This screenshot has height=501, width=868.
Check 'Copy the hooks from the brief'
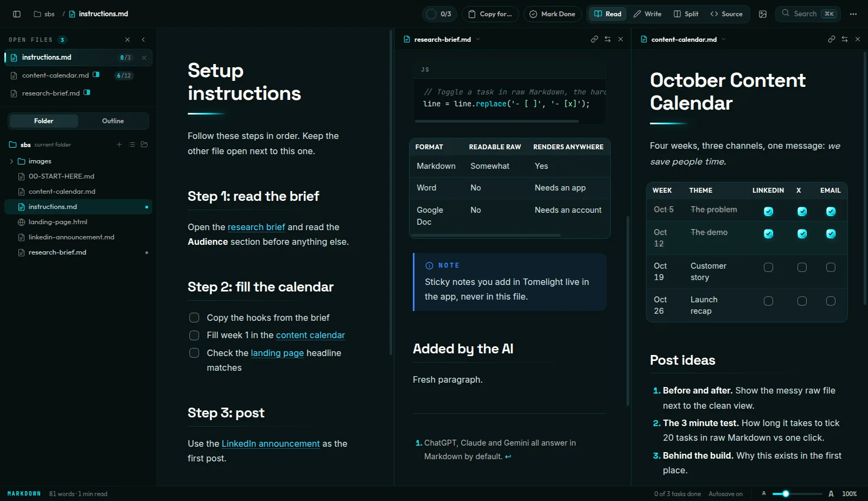coord(194,318)
